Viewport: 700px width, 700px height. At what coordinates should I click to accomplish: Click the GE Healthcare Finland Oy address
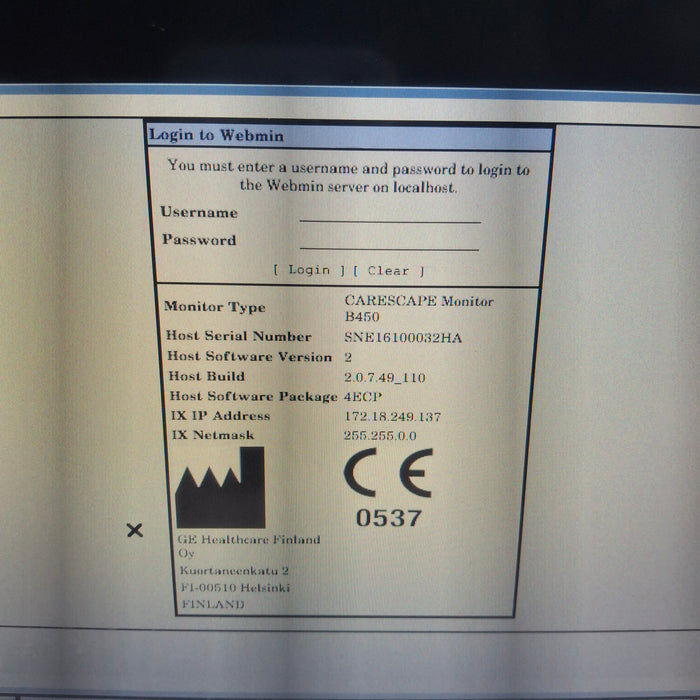(x=248, y=571)
